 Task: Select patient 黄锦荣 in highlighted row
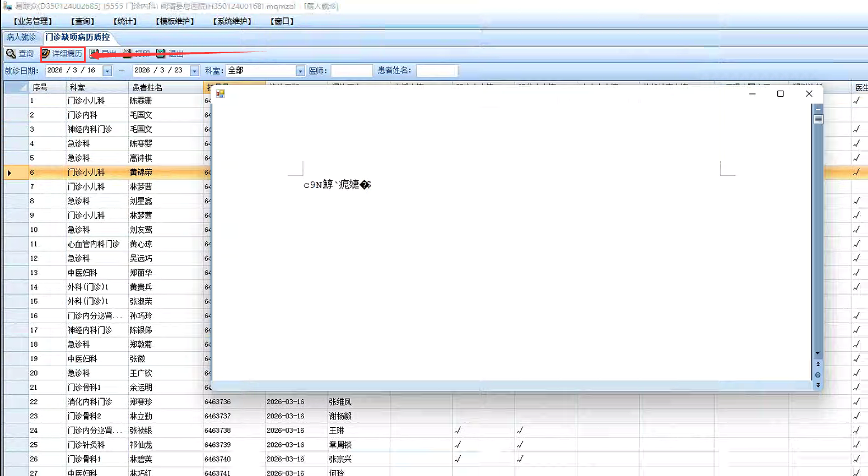141,172
